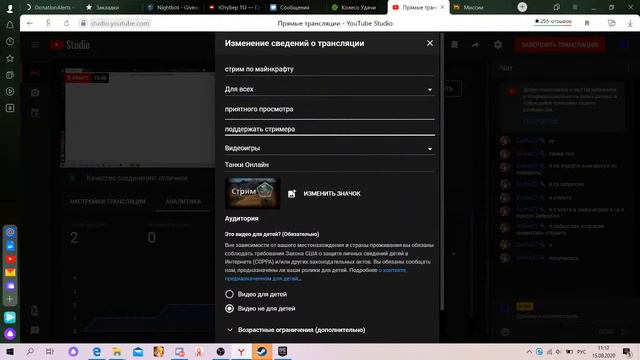
Task: Open history clock icon in browser sidebar
Action: [x=10, y=42]
